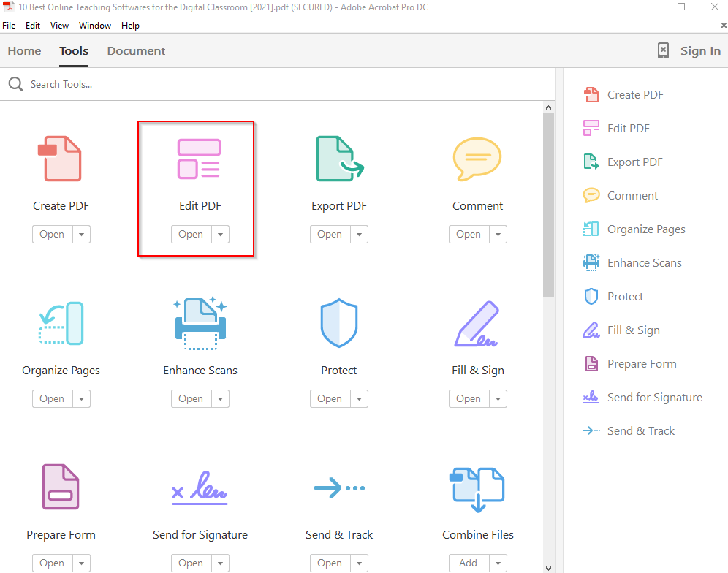Viewport: 728px width, 573px height.
Task: Select Comment icon in right sidebar
Action: tap(591, 195)
